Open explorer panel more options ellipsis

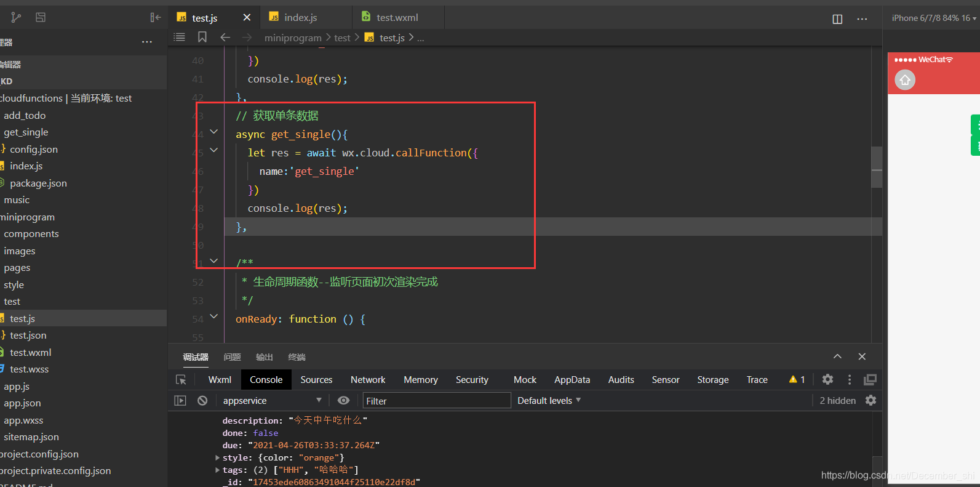pos(146,42)
